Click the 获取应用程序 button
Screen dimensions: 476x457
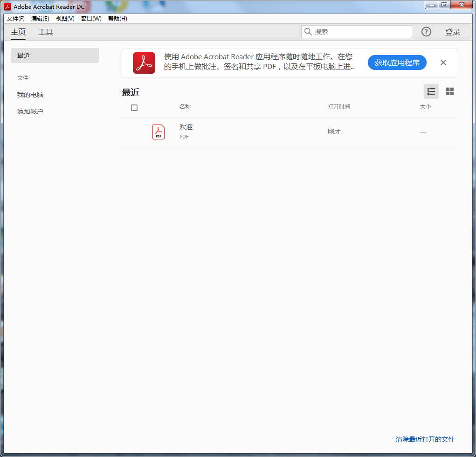[397, 62]
